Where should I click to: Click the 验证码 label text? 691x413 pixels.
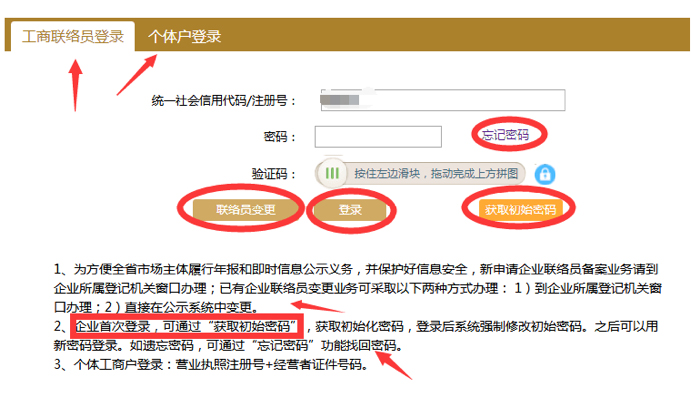click(270, 173)
